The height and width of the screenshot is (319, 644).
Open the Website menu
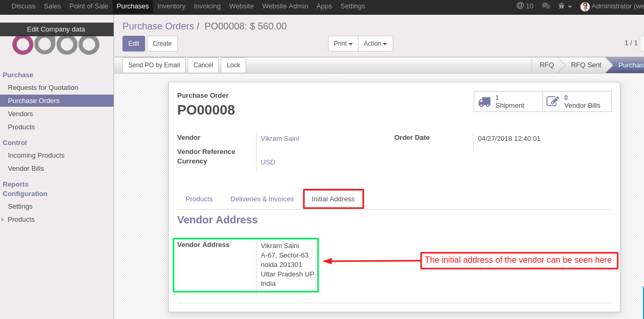[241, 6]
